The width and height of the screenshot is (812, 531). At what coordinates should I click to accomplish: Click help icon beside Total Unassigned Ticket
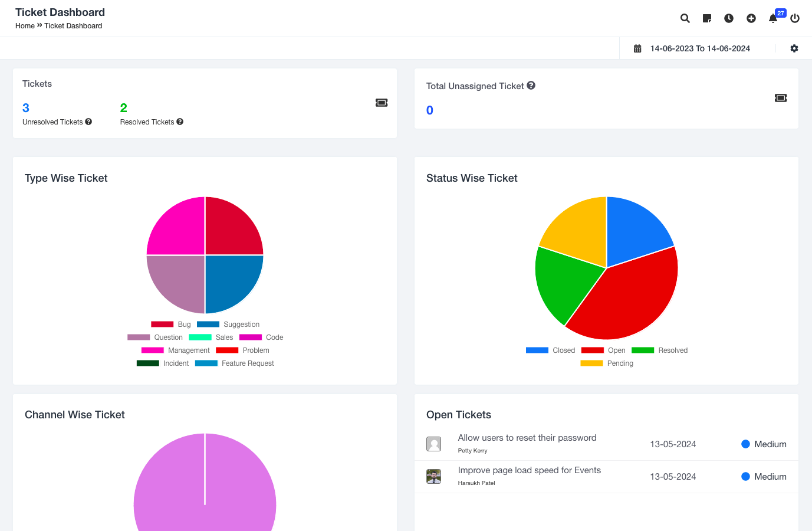click(531, 86)
